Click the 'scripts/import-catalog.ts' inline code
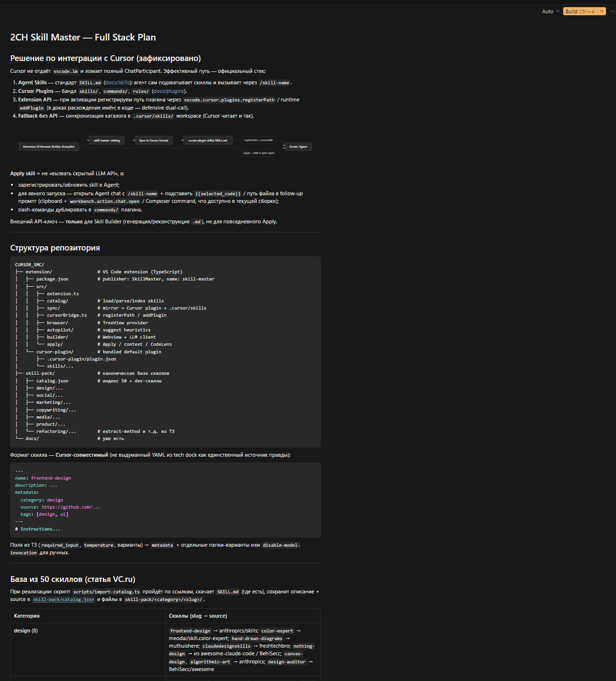Screen dimensions: 616x681 [x=107, y=592]
